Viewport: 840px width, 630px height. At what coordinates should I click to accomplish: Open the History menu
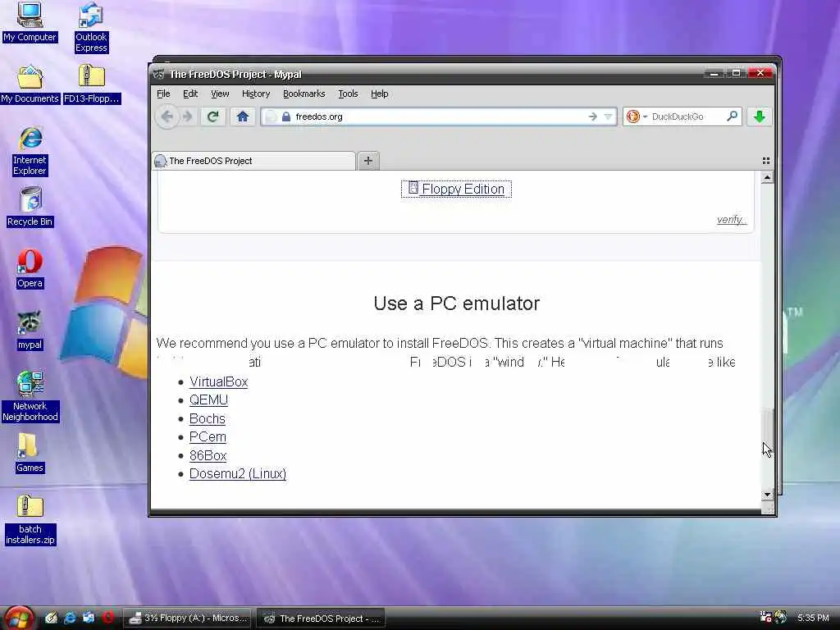coord(256,94)
